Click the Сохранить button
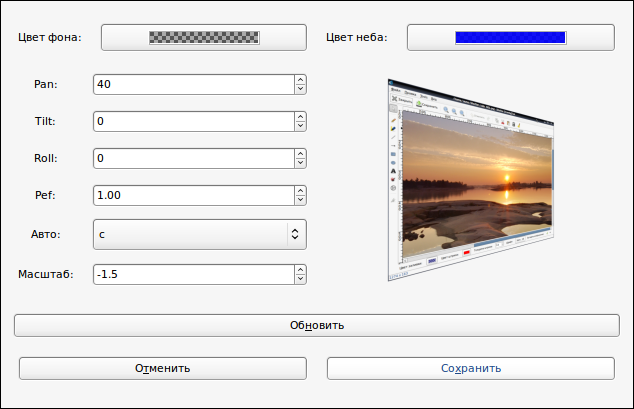This screenshot has height=409, width=634. 471,368
